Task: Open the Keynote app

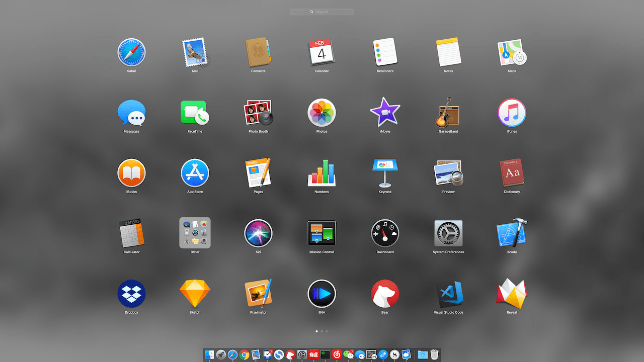Action: (385, 173)
